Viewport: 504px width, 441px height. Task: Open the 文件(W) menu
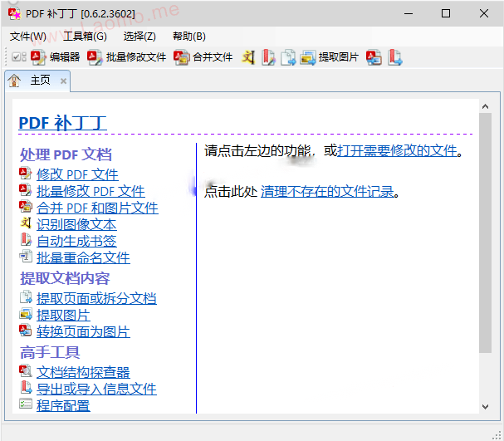pos(28,37)
